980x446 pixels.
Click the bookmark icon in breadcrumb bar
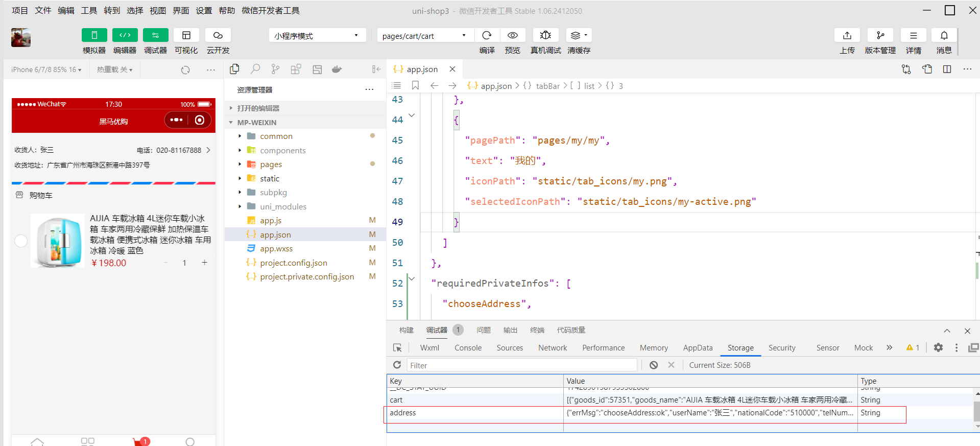tap(415, 85)
